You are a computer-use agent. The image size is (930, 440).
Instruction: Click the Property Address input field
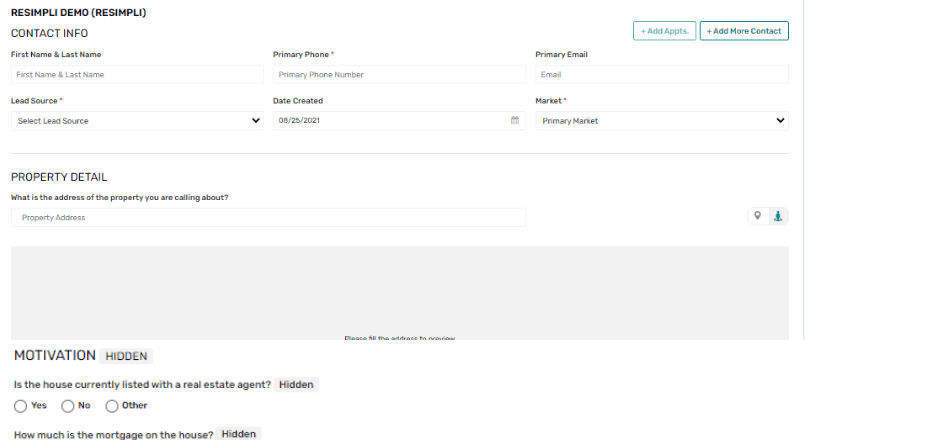tap(268, 218)
